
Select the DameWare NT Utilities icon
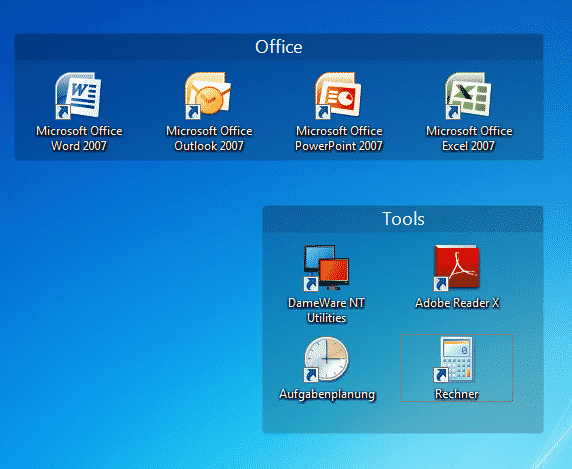click(326, 268)
